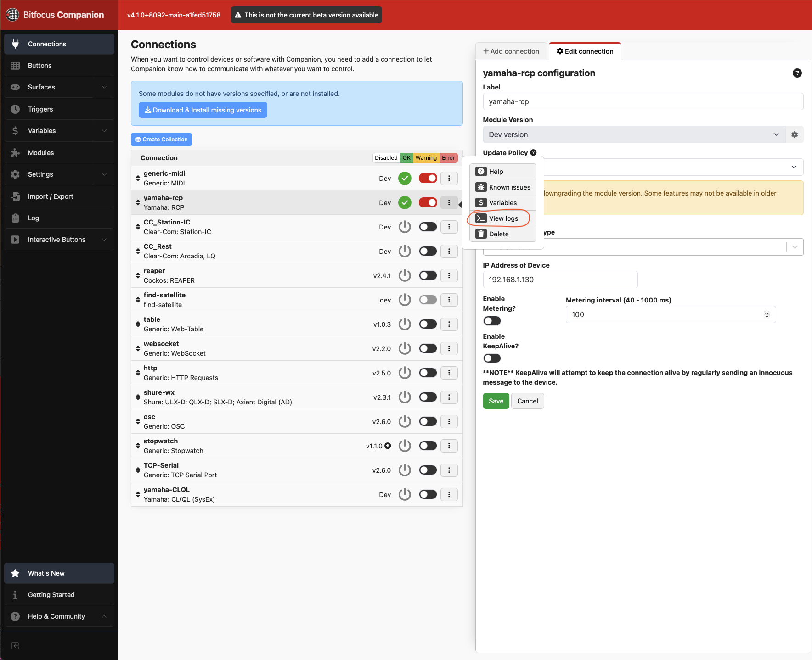Disable the yamaha-rcp connection toggle
The image size is (812, 660).
(428, 202)
